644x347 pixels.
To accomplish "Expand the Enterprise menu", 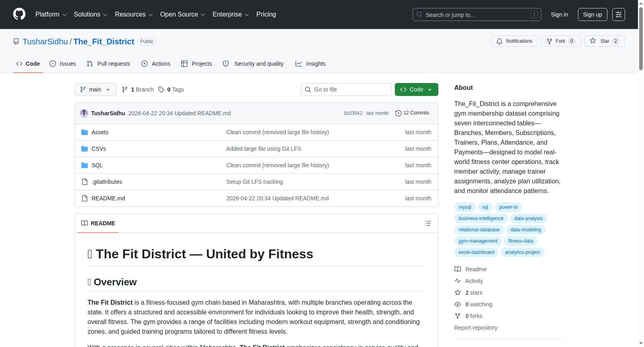I will (x=231, y=15).
